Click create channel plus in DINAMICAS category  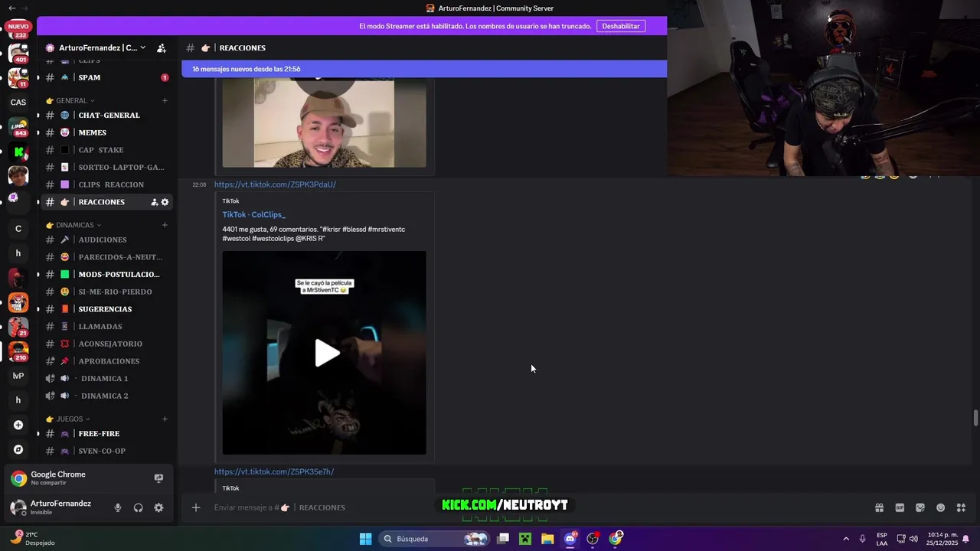point(165,225)
